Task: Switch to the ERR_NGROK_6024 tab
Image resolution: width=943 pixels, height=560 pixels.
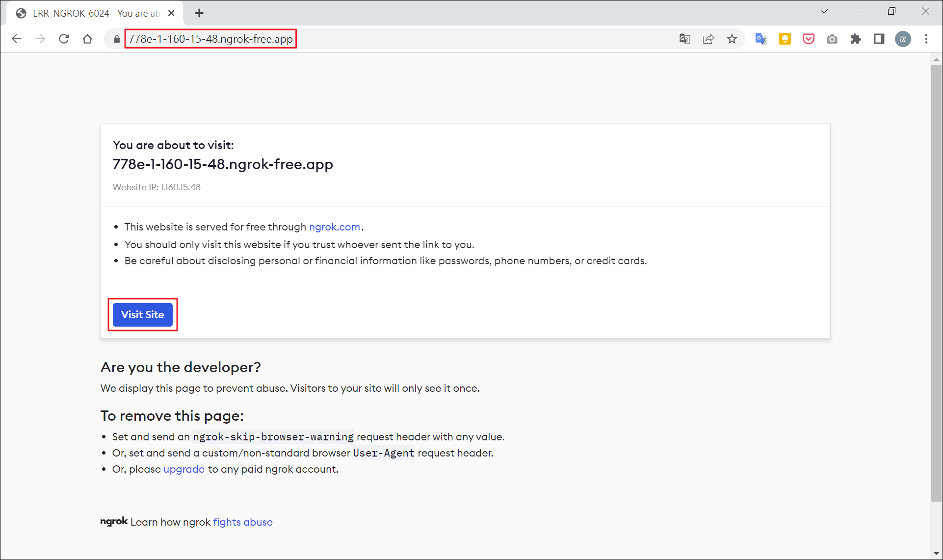Action: click(93, 13)
